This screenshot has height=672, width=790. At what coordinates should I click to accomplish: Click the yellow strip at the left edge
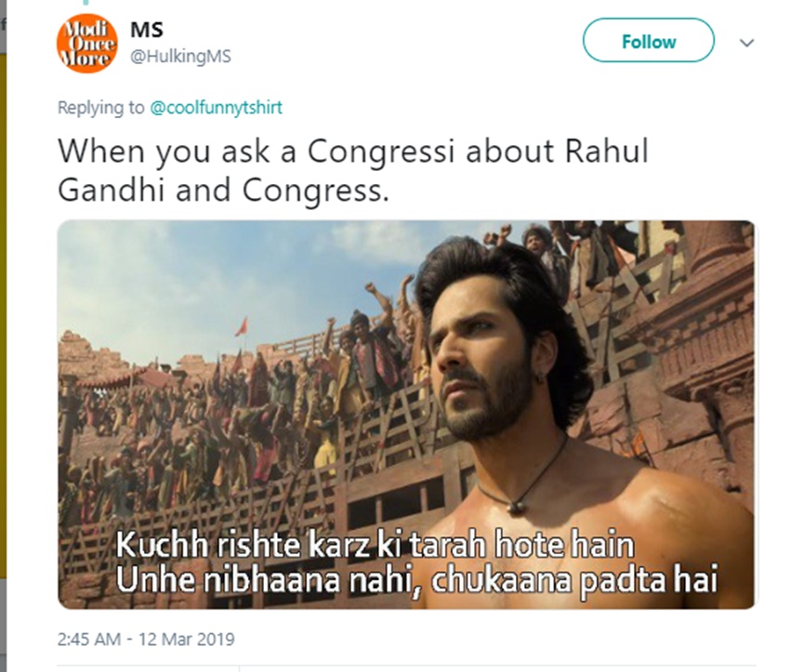coord(3,315)
